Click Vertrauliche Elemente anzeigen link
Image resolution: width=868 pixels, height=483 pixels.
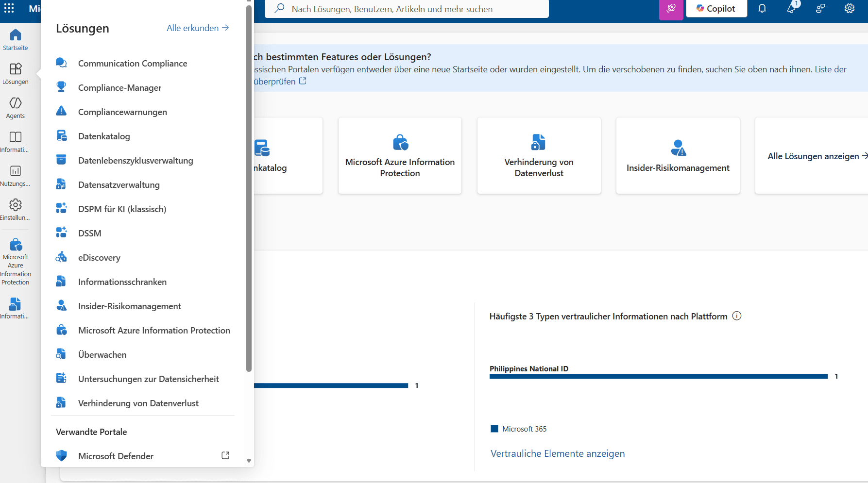click(558, 453)
